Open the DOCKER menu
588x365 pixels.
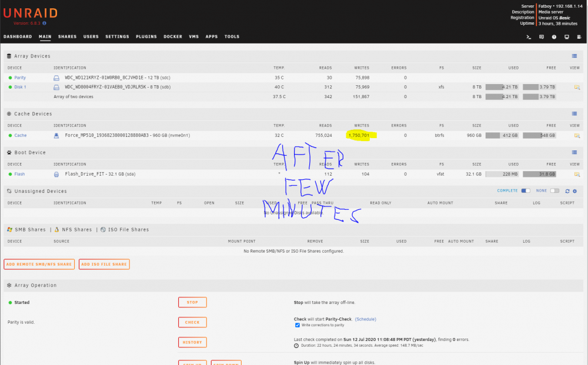pyautogui.click(x=173, y=36)
